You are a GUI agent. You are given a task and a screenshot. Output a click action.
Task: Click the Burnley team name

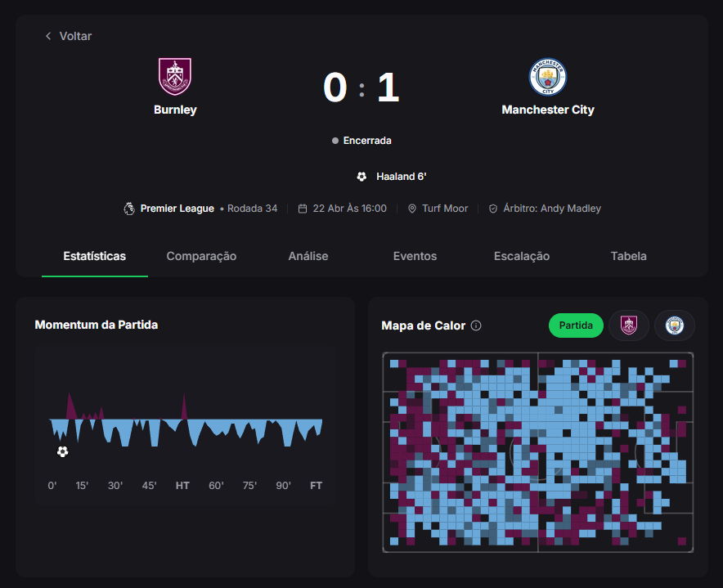coord(175,110)
